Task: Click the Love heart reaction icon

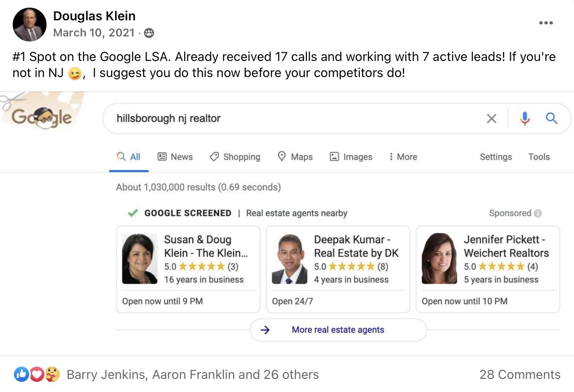Action: (37, 374)
